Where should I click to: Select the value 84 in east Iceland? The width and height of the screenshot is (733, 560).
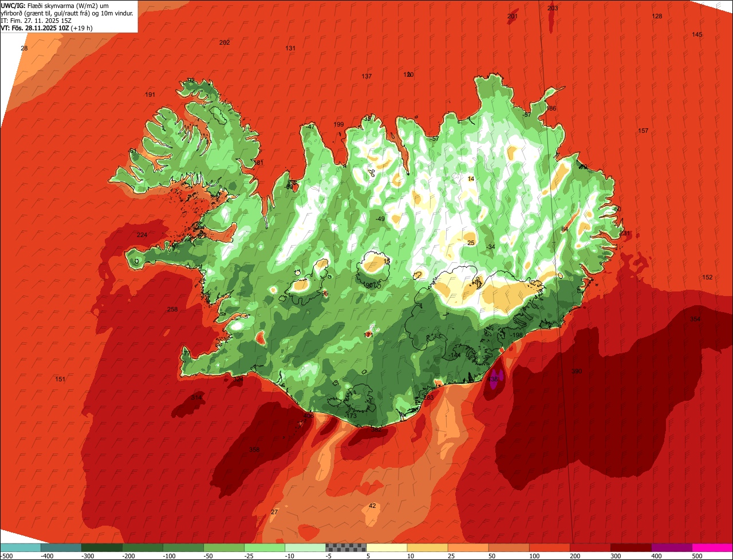point(564,230)
